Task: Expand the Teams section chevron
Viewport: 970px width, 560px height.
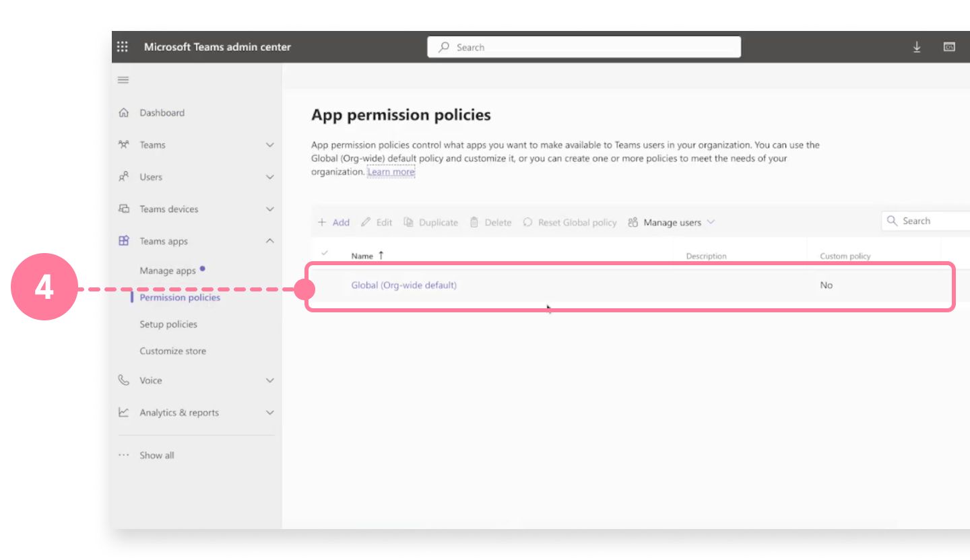Action: point(270,145)
